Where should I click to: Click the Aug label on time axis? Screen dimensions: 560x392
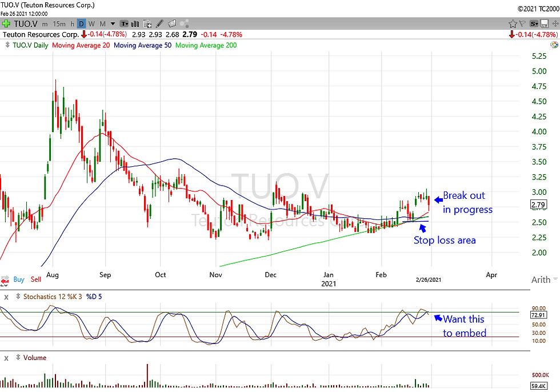53,275
